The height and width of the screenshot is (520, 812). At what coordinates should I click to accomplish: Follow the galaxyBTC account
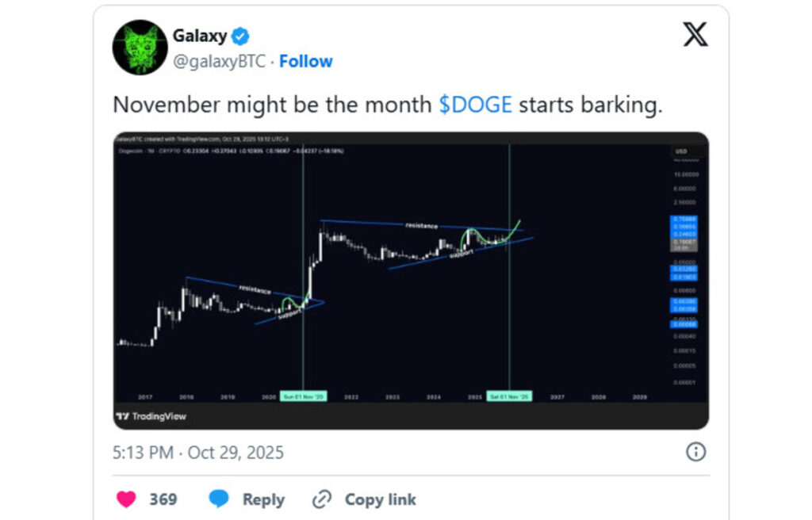[306, 61]
